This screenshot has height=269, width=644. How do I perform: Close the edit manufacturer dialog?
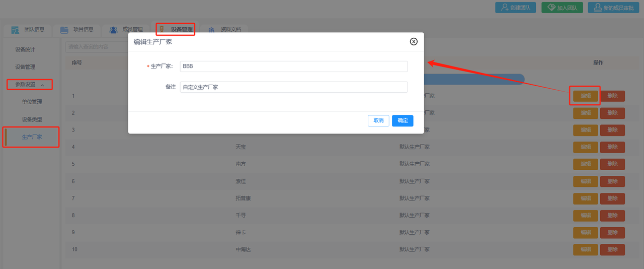click(x=414, y=42)
